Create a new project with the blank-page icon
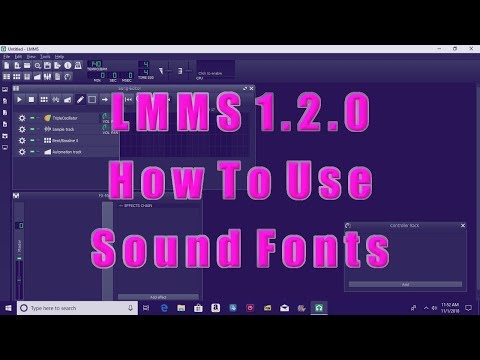The height and width of the screenshot is (360, 480). (7, 66)
